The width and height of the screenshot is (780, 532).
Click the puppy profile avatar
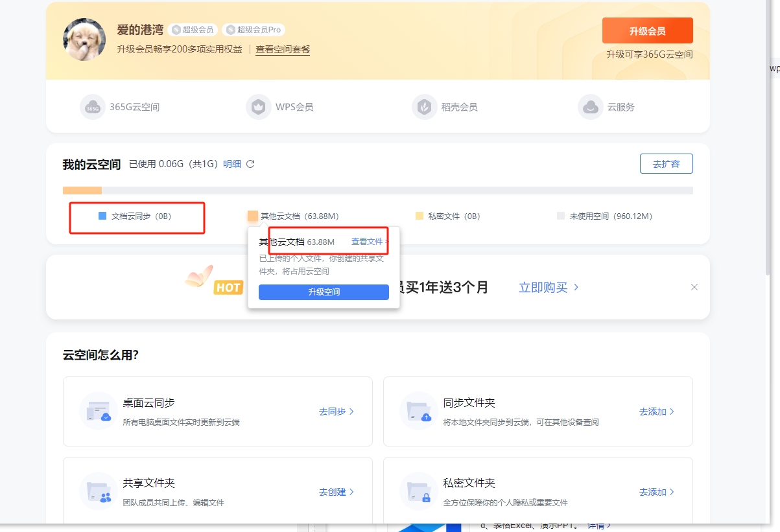click(x=84, y=40)
